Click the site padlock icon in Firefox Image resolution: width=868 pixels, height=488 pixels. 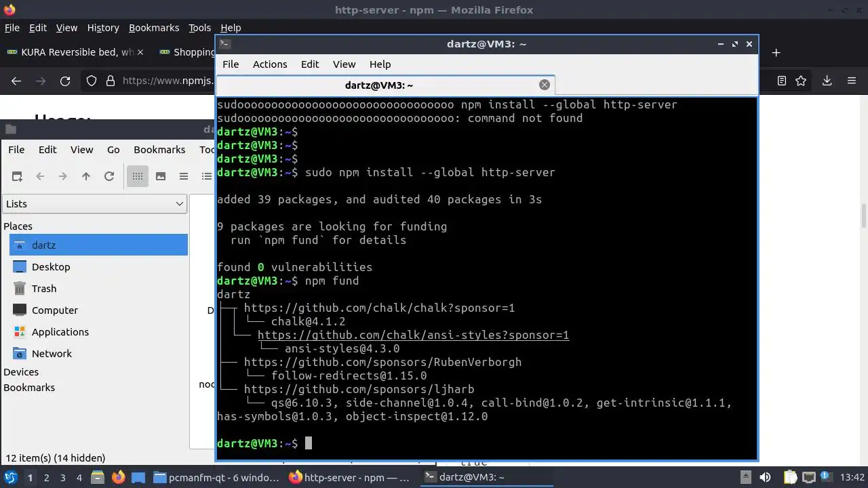109,81
